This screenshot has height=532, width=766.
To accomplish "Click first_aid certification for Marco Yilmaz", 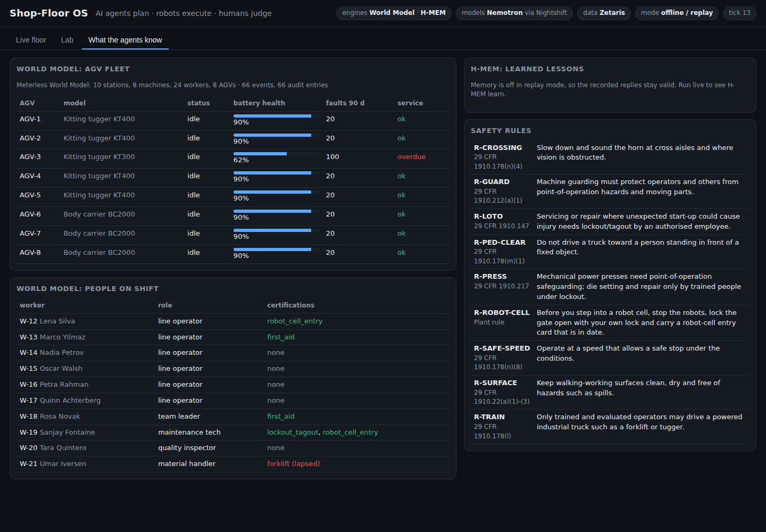I will click(x=280, y=337).
